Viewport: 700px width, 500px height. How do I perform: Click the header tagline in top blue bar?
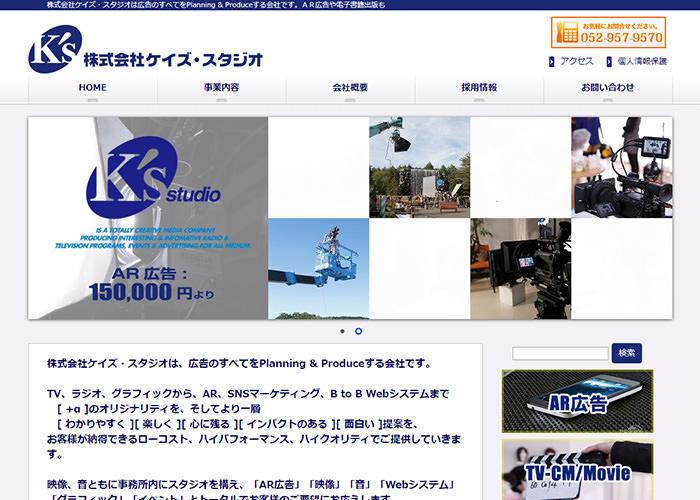point(216,5)
